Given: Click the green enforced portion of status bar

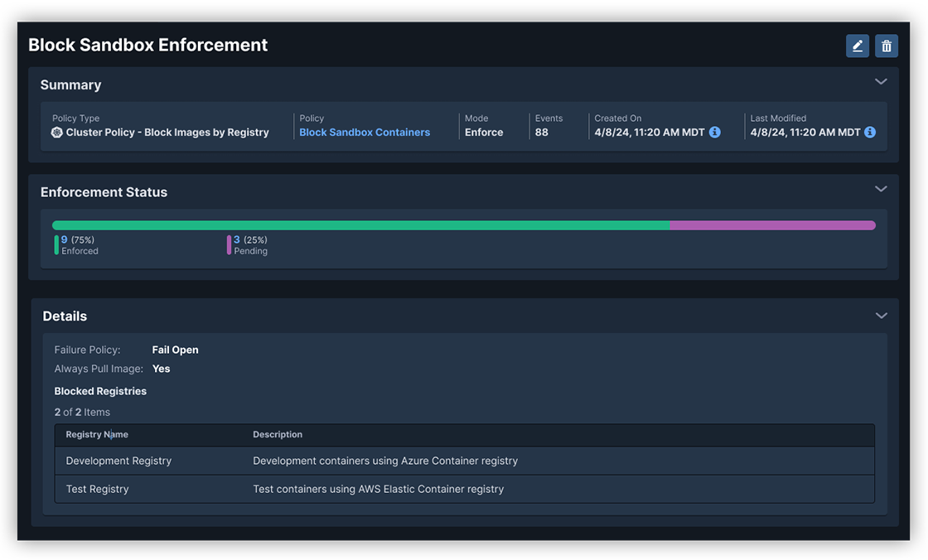Looking at the screenshot, I should coord(361,225).
